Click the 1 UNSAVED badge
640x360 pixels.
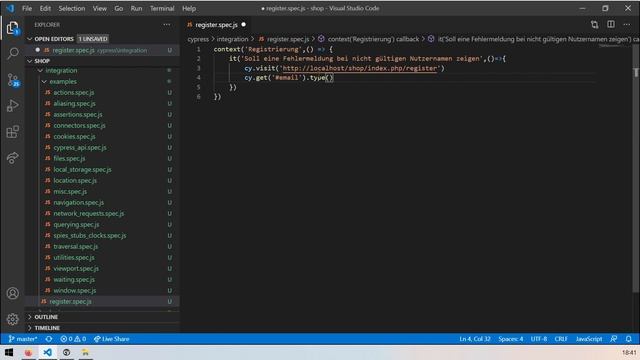tap(93, 39)
